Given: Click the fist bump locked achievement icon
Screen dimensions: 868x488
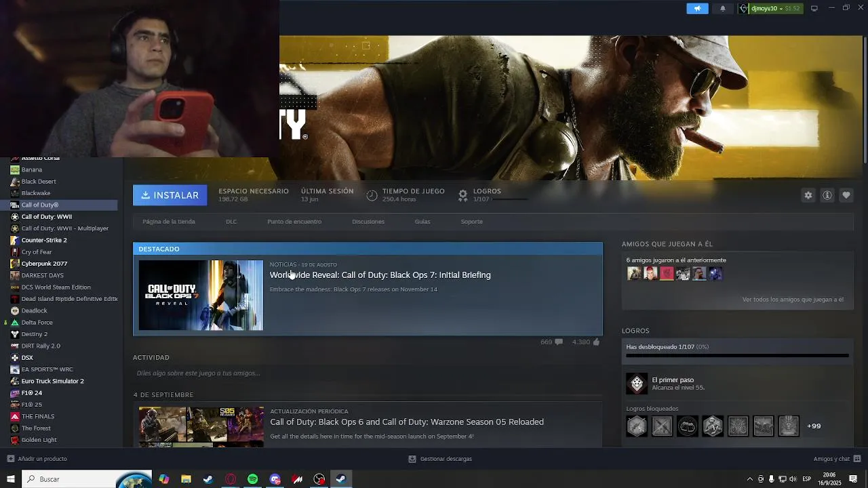Looking at the screenshot, I should [687, 426].
